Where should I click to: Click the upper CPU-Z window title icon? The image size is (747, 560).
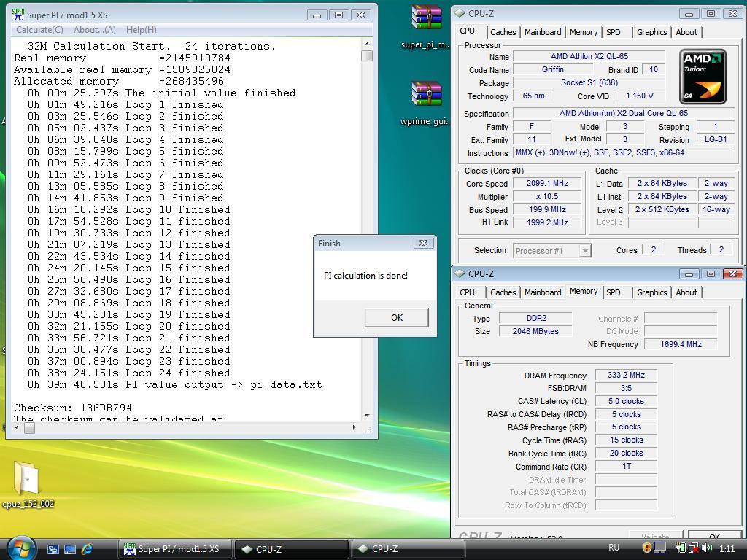[460, 13]
